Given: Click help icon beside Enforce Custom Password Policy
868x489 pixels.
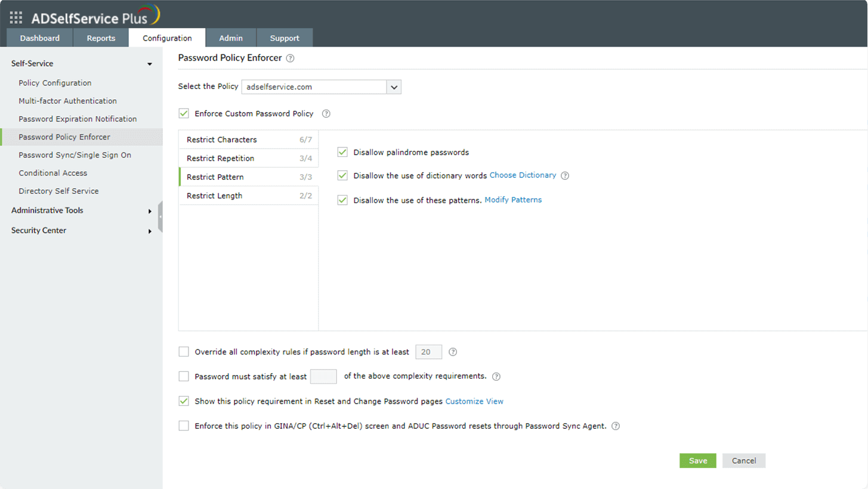Looking at the screenshot, I should point(326,114).
